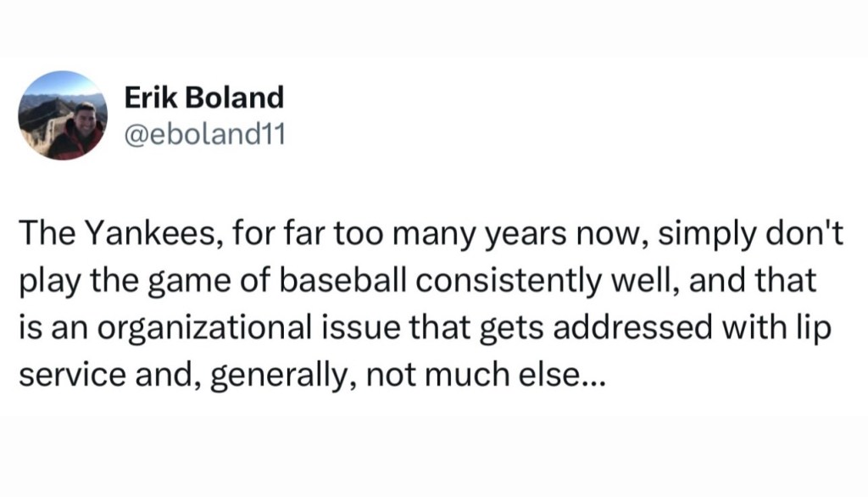
Task: Open the Erik Boland display name
Action: 204,98
